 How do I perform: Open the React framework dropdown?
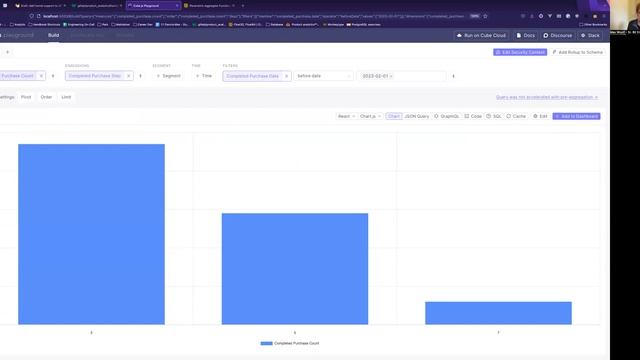pos(346,116)
